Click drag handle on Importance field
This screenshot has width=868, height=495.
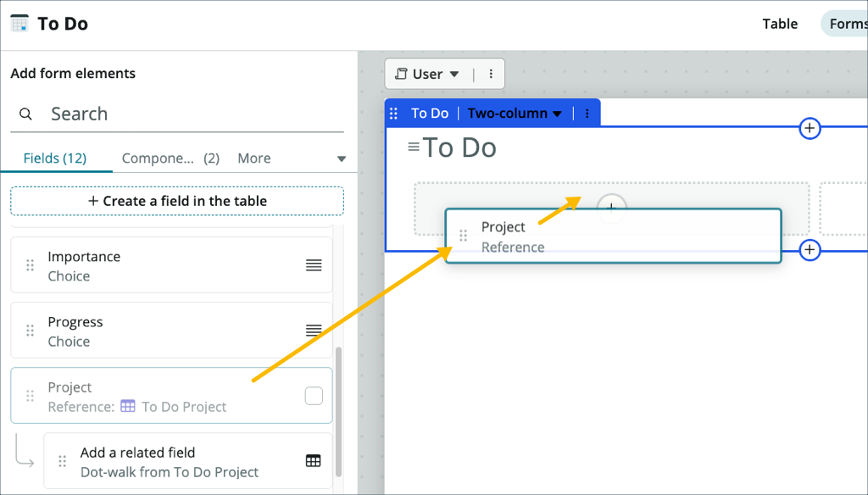tap(31, 265)
